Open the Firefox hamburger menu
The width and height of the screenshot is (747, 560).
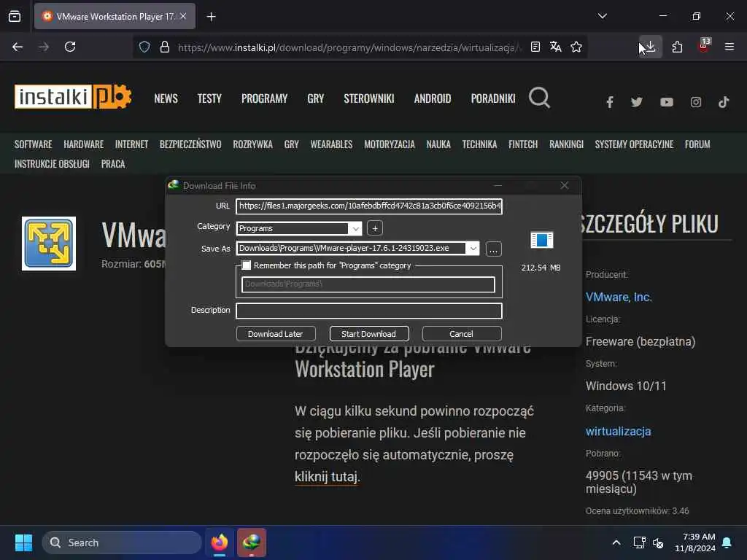click(729, 47)
